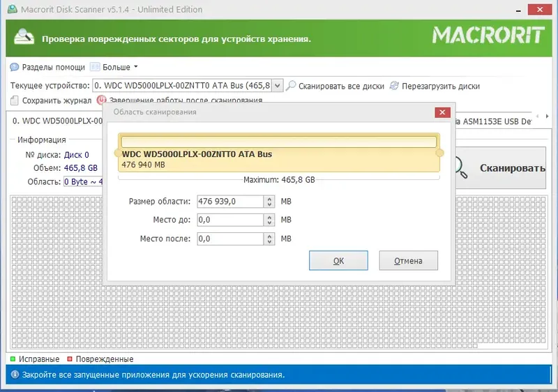Increase Место до with up arrow

click(269, 218)
